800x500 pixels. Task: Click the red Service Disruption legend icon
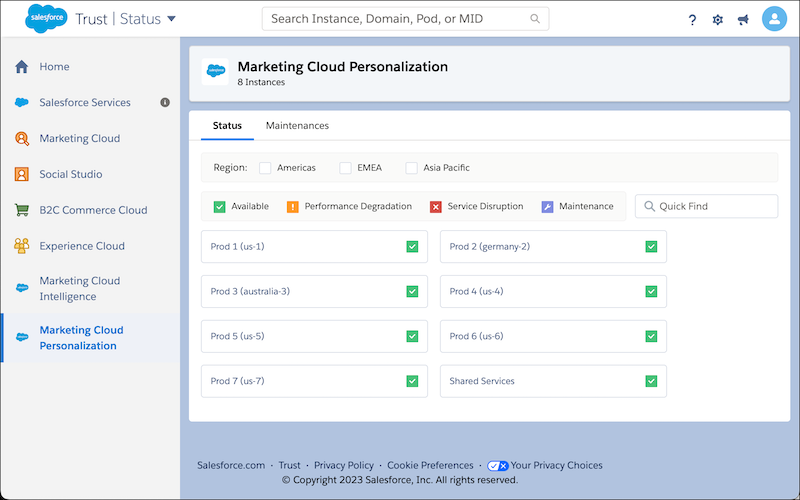click(436, 207)
